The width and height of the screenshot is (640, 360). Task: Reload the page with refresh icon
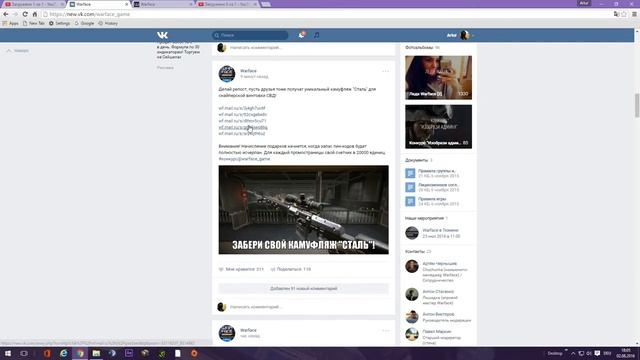[25, 14]
